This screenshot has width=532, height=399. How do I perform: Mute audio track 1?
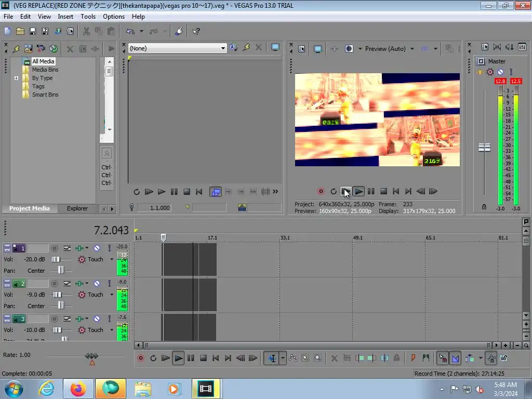pos(97,248)
